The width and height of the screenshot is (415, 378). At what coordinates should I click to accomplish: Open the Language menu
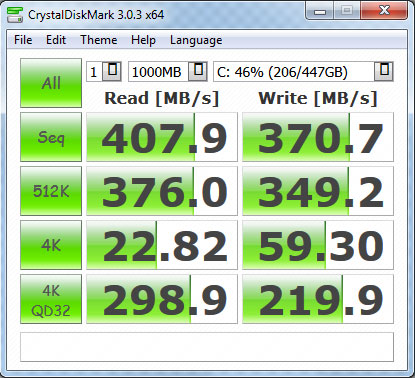pyautogui.click(x=196, y=40)
